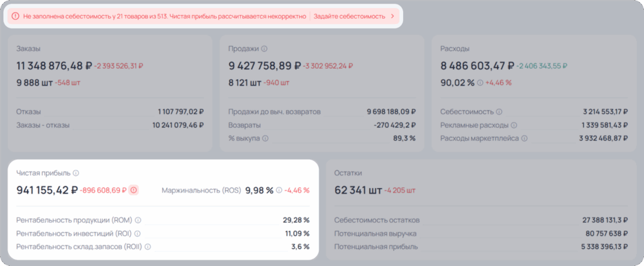Click the 'Отказы' value '1 107 797,02 ₽'
The height and width of the screenshot is (266, 644).
[180, 112]
